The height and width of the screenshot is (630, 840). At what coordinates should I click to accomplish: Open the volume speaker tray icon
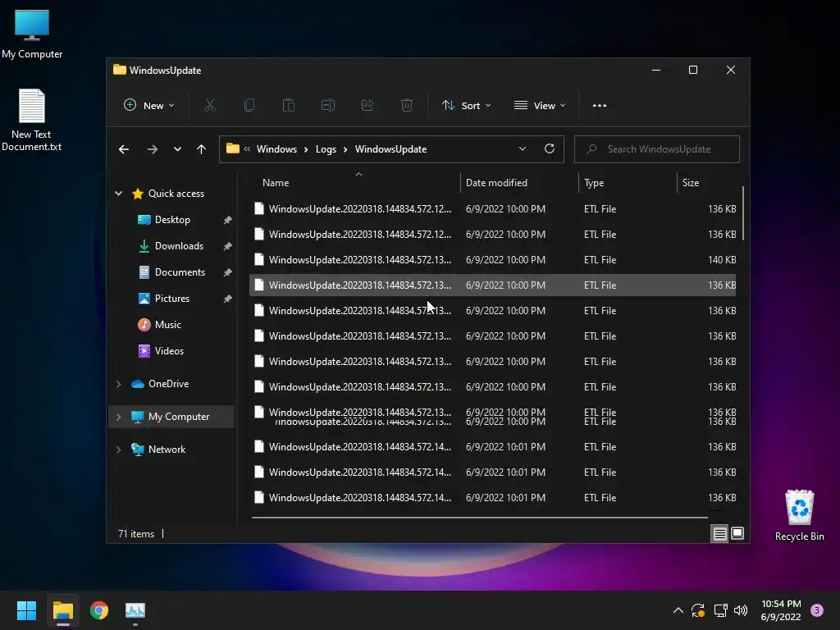tap(741, 610)
